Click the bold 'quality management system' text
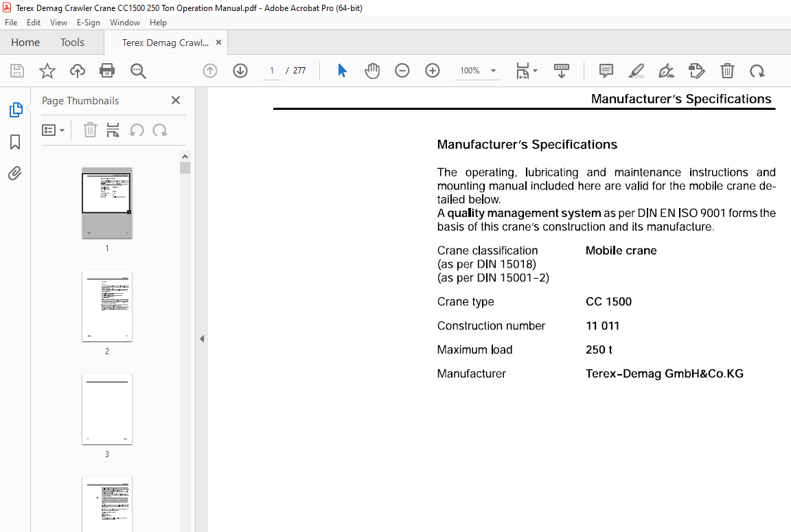This screenshot has height=532, width=791. click(x=524, y=213)
